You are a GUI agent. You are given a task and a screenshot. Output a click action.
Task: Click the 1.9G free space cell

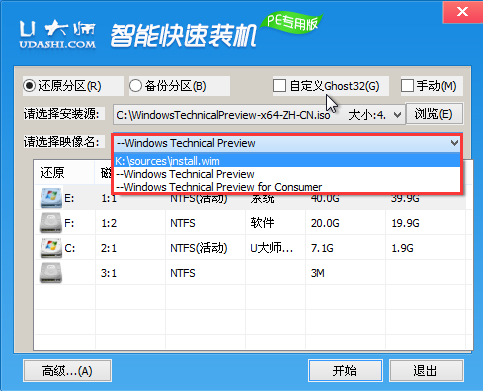402,248
